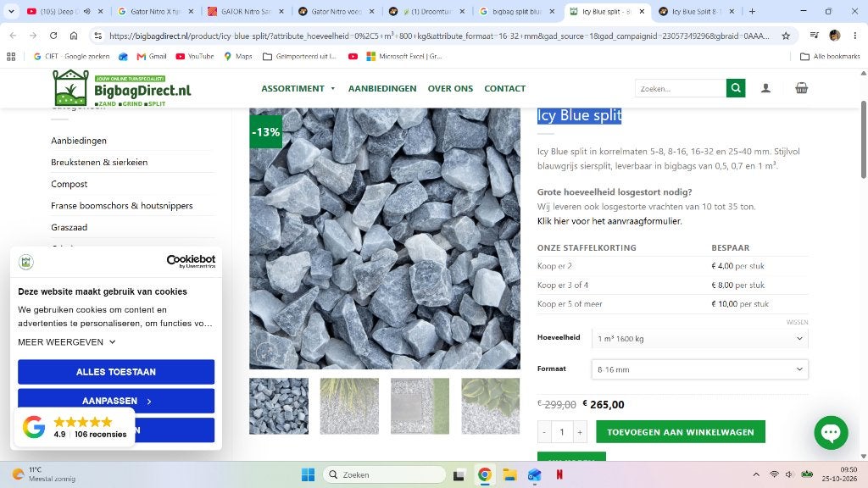Screen dimensions: 868x488
Task: Open Netflix from the taskbar
Action: (559, 474)
